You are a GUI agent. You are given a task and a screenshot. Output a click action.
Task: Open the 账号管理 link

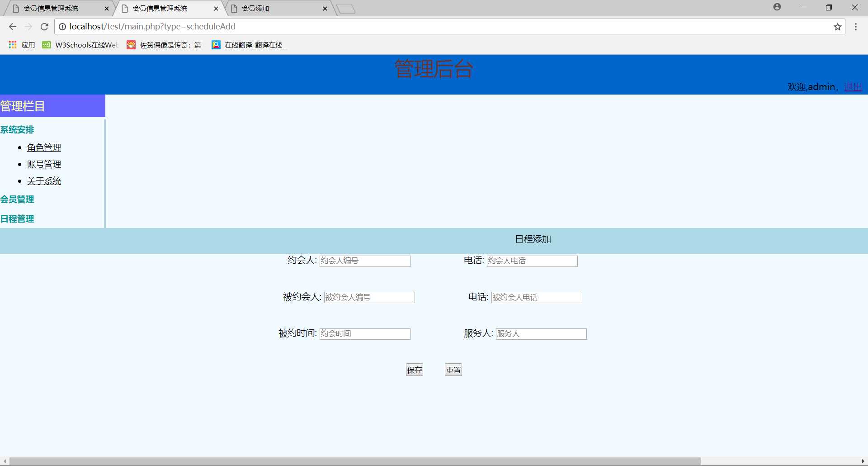pyautogui.click(x=44, y=165)
